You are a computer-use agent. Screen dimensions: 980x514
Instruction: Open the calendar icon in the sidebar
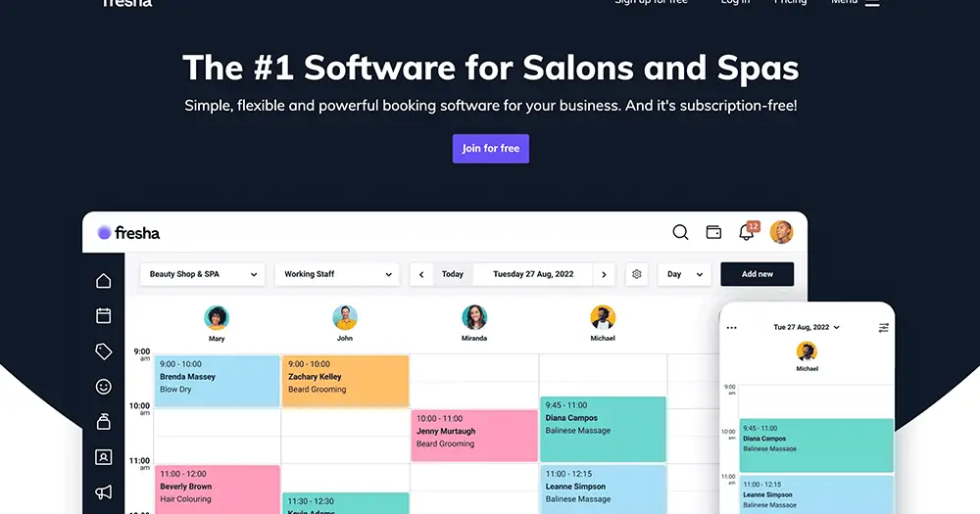[x=104, y=315]
